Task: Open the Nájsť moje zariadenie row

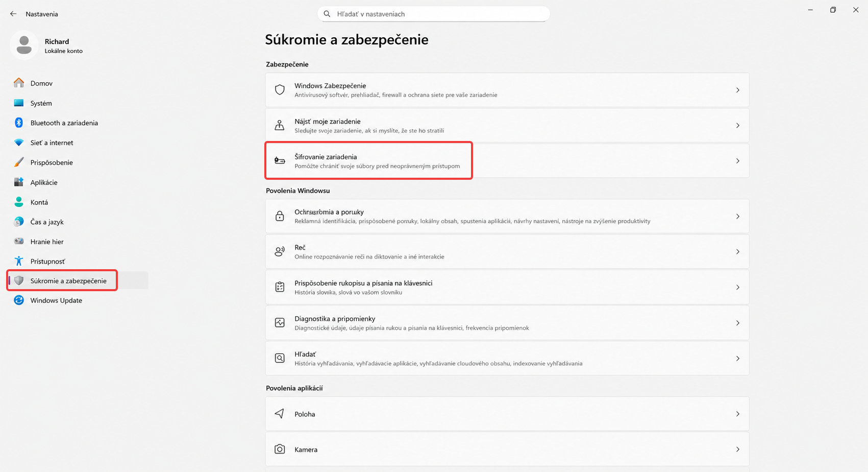Action: 507,125
